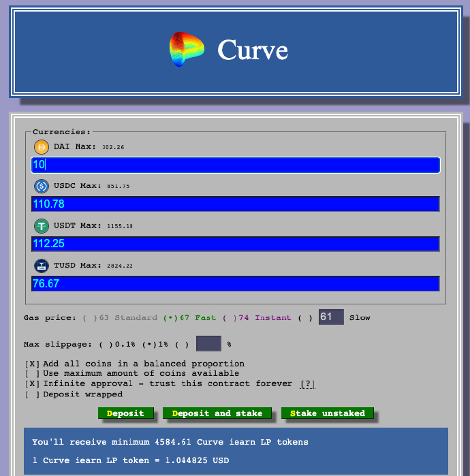
Task: Click the Gas price: label
Action: pyautogui.click(x=50, y=318)
